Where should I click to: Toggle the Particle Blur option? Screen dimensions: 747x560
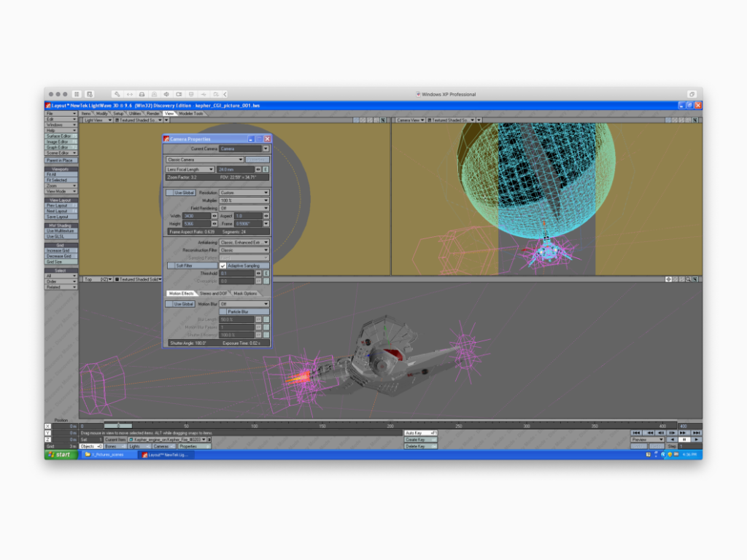click(244, 311)
